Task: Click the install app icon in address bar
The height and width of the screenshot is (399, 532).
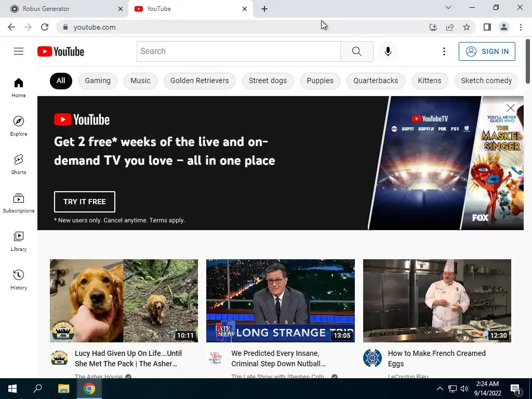Action: click(433, 27)
